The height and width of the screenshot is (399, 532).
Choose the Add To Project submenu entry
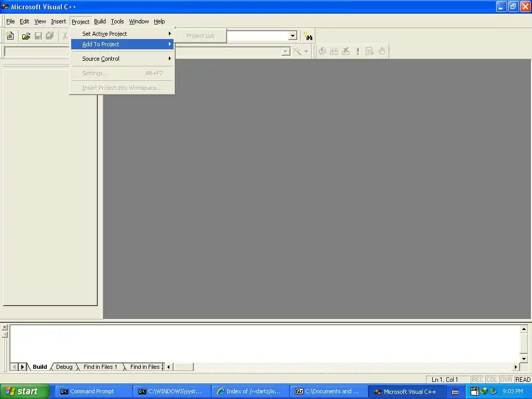coord(122,44)
